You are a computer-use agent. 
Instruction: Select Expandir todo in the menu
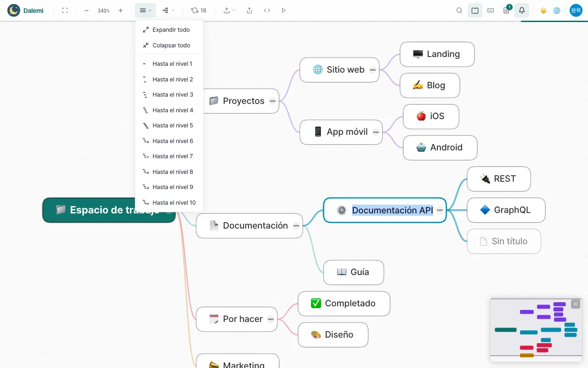[x=169, y=29]
